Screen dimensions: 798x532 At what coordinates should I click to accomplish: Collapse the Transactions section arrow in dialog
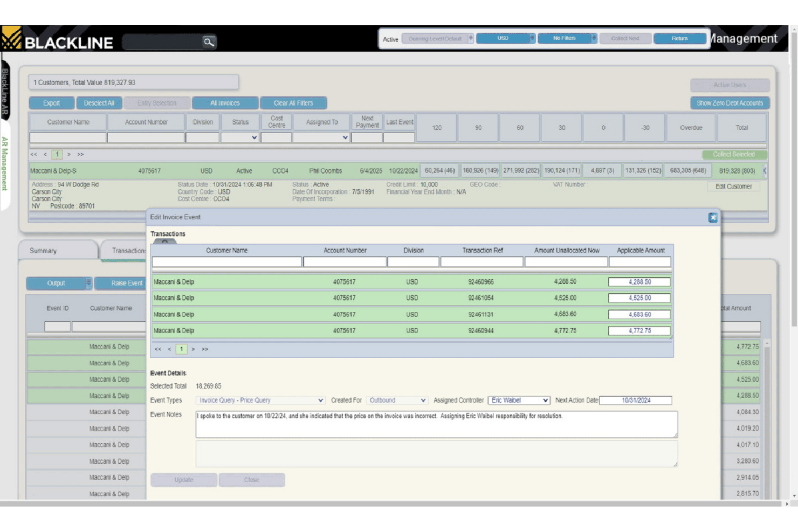(x=165, y=241)
